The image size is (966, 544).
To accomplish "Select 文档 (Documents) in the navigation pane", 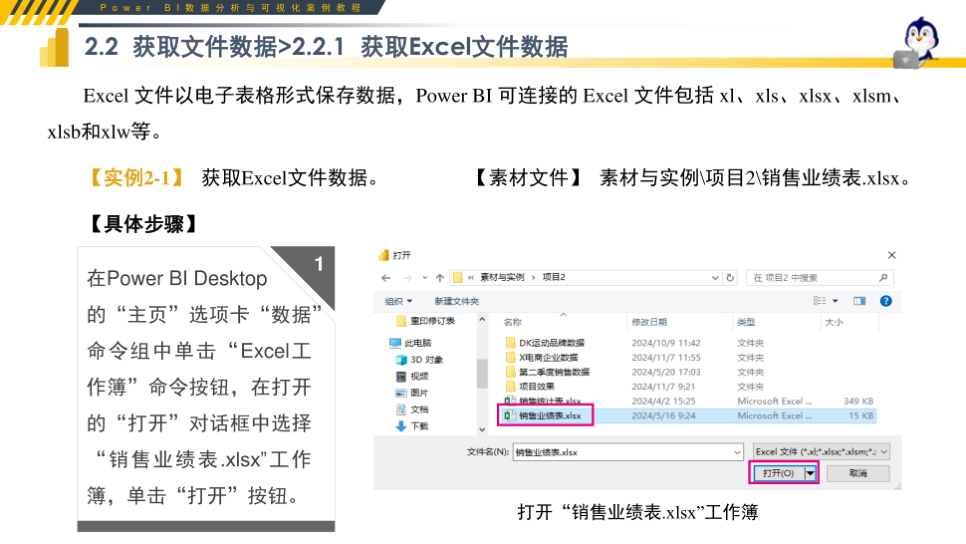I will [412, 410].
